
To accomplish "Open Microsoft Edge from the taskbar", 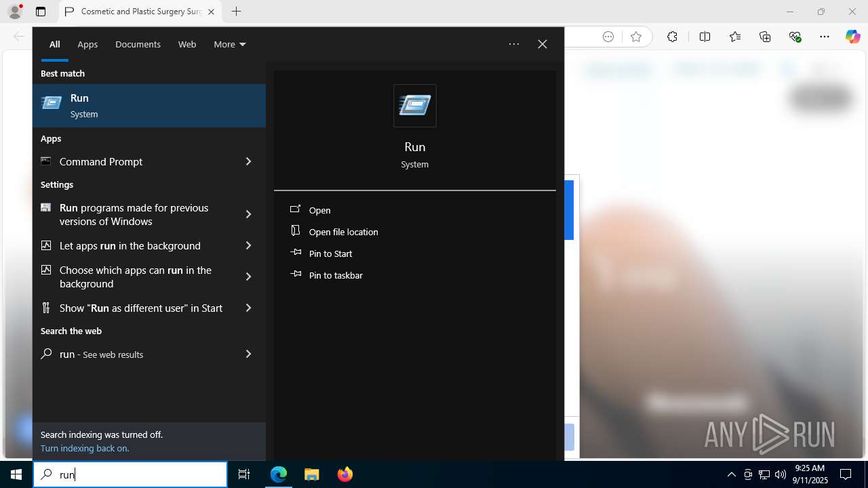I will [279, 474].
